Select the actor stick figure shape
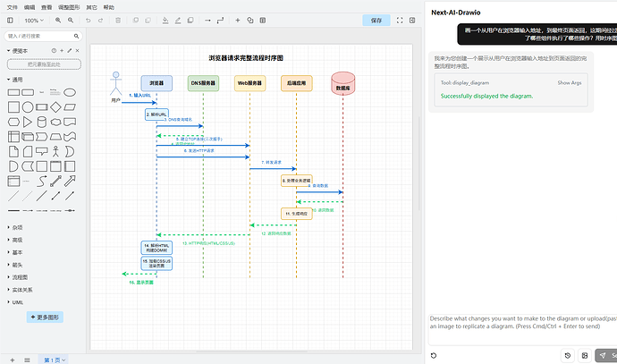The image size is (617, 364). pos(55,151)
